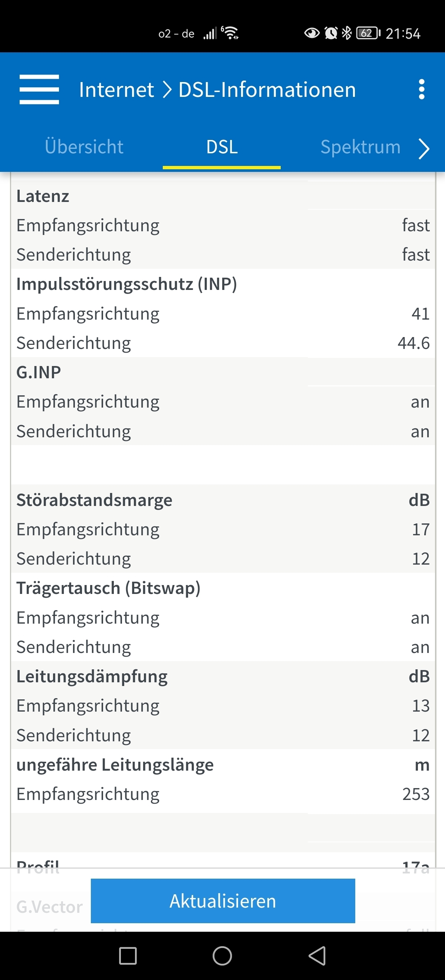Tap the battery indicator in status bar
This screenshot has width=445, height=980.
click(368, 33)
